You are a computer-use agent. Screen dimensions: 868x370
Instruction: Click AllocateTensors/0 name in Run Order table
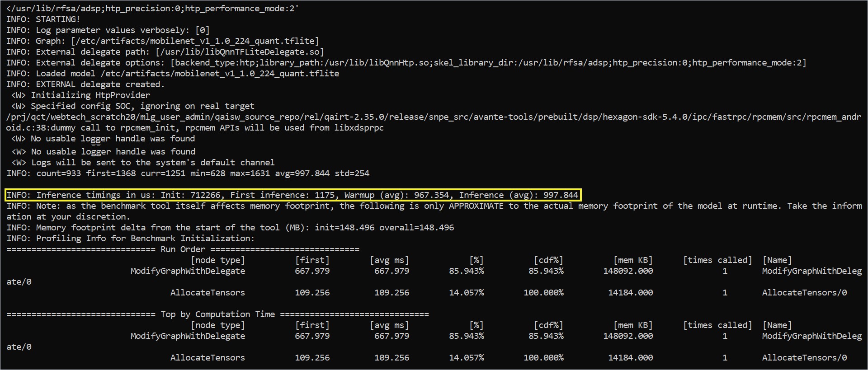tap(804, 293)
